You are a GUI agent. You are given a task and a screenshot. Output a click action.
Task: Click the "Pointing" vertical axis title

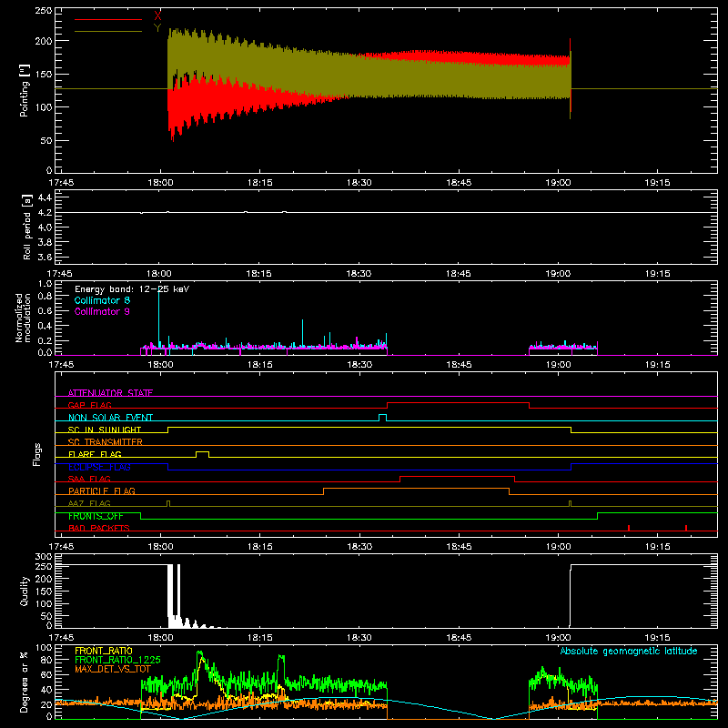(25, 90)
